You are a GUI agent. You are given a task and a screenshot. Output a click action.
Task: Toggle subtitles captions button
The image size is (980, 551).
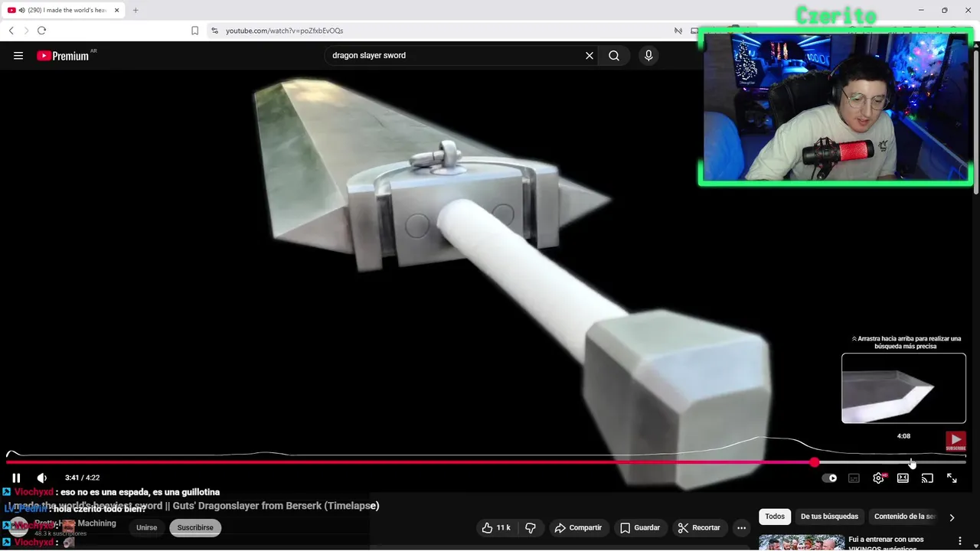[x=854, y=478]
